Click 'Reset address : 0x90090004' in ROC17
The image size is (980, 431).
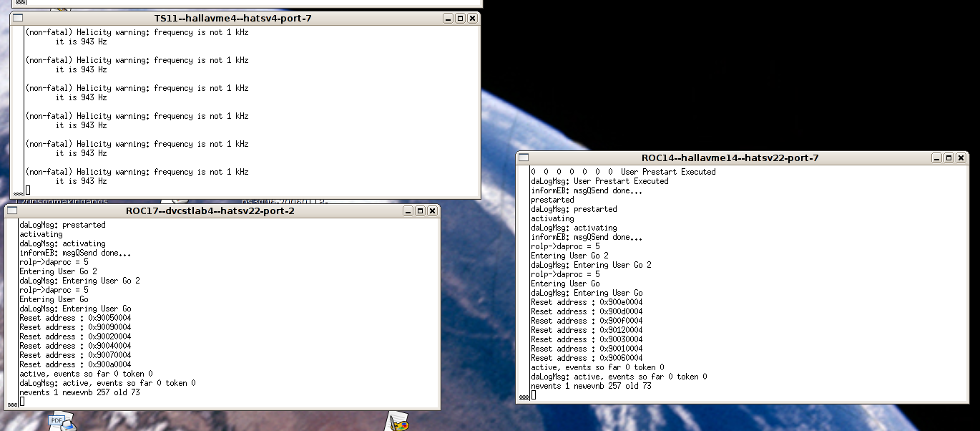75,327
